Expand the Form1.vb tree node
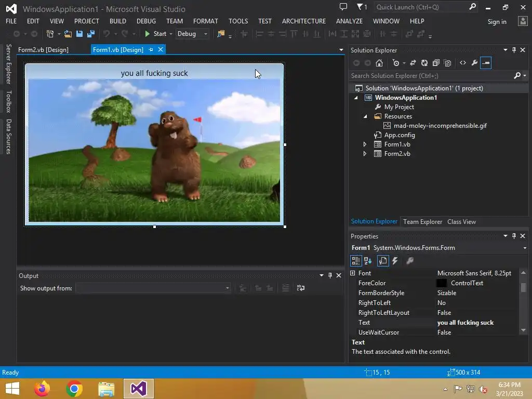 click(365, 144)
